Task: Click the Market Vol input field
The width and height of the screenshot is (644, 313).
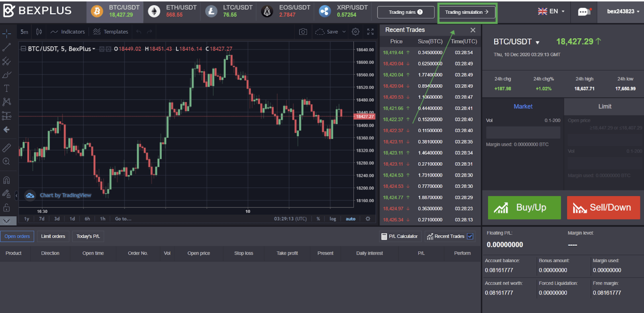Action: [x=523, y=133]
